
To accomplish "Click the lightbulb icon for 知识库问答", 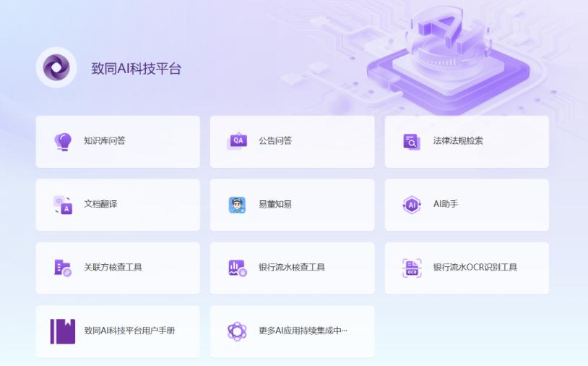I will [63, 141].
